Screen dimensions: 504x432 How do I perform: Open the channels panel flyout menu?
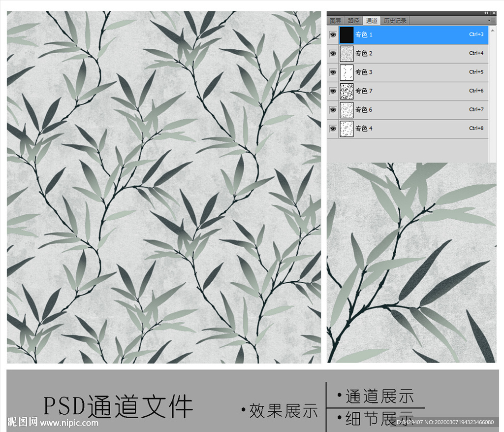(x=492, y=20)
